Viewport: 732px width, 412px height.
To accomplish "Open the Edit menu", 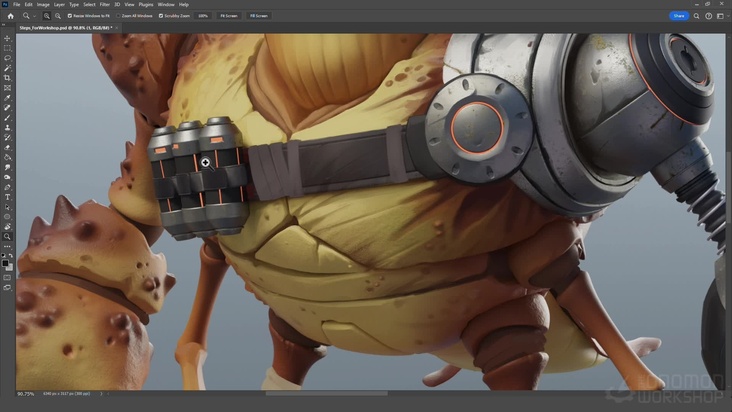I will pos(28,4).
